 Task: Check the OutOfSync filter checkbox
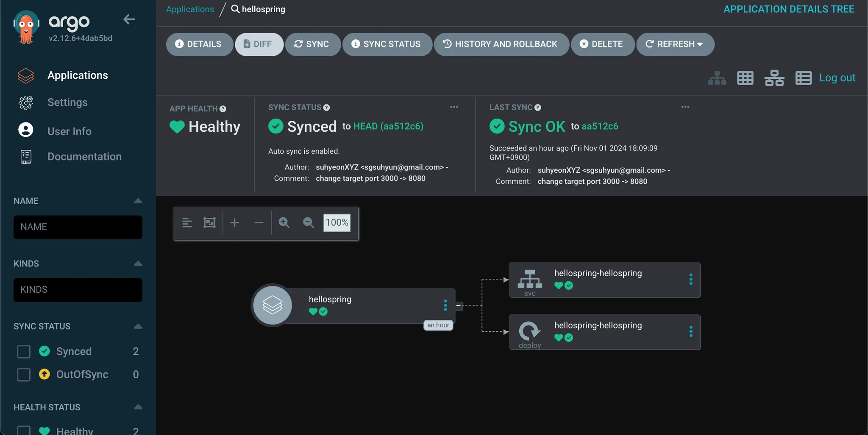coord(24,374)
